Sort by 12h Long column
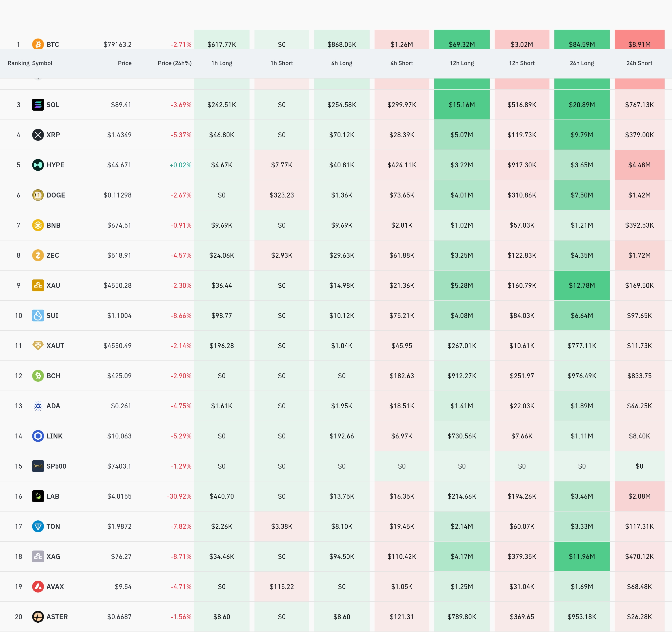This screenshot has width=672, height=632. [x=462, y=63]
